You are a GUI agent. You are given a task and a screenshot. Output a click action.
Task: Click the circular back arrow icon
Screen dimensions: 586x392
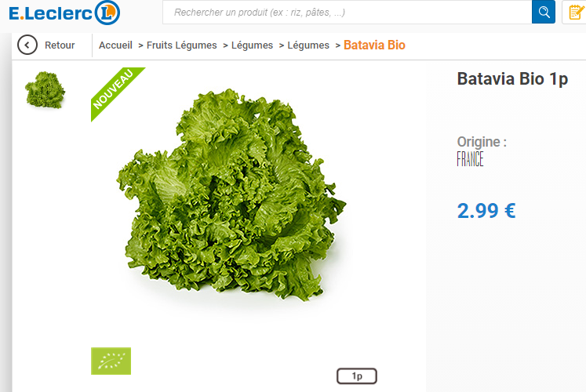click(27, 45)
